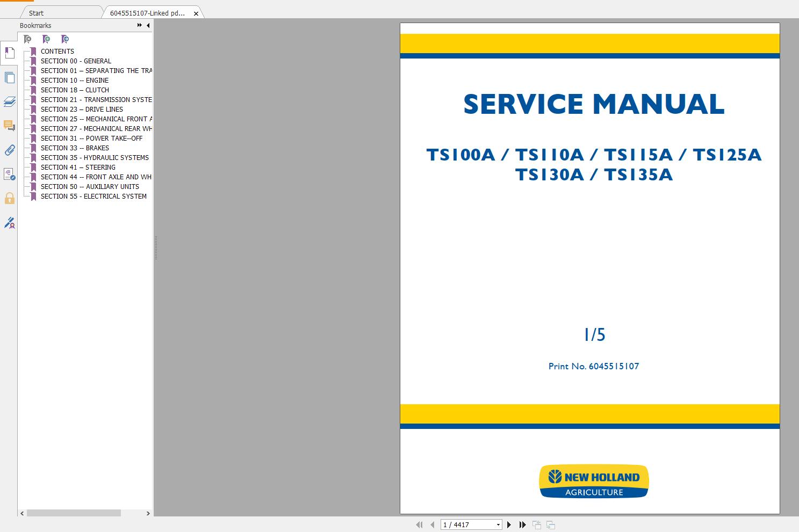Open SECTION 31 -- POWER TAKE--OFF bookmark
This screenshot has width=799, height=532.
click(x=92, y=139)
